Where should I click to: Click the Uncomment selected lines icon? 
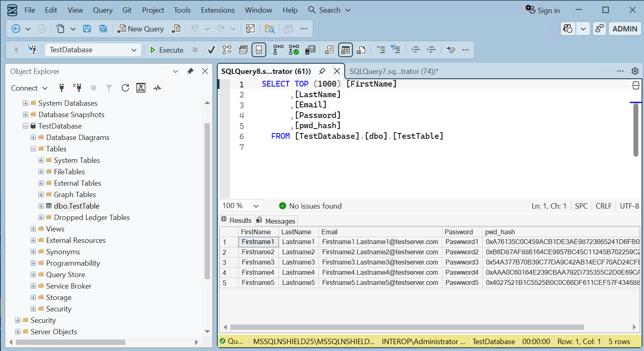pyautogui.click(x=396, y=50)
